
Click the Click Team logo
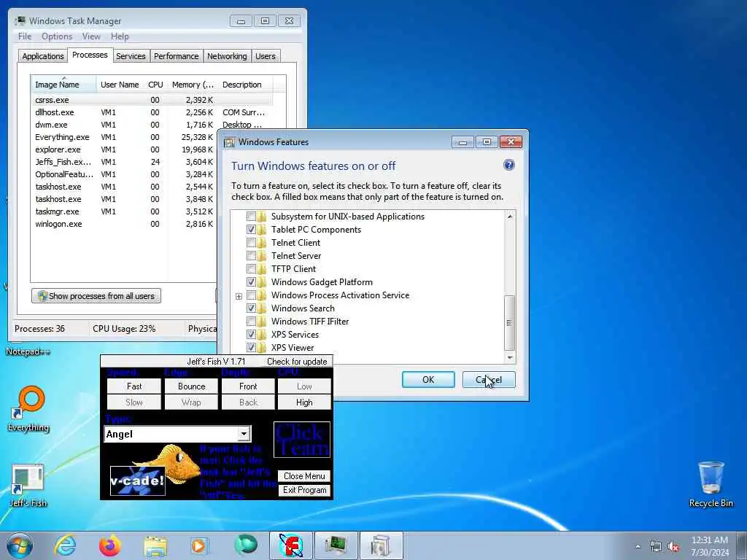[x=301, y=440]
